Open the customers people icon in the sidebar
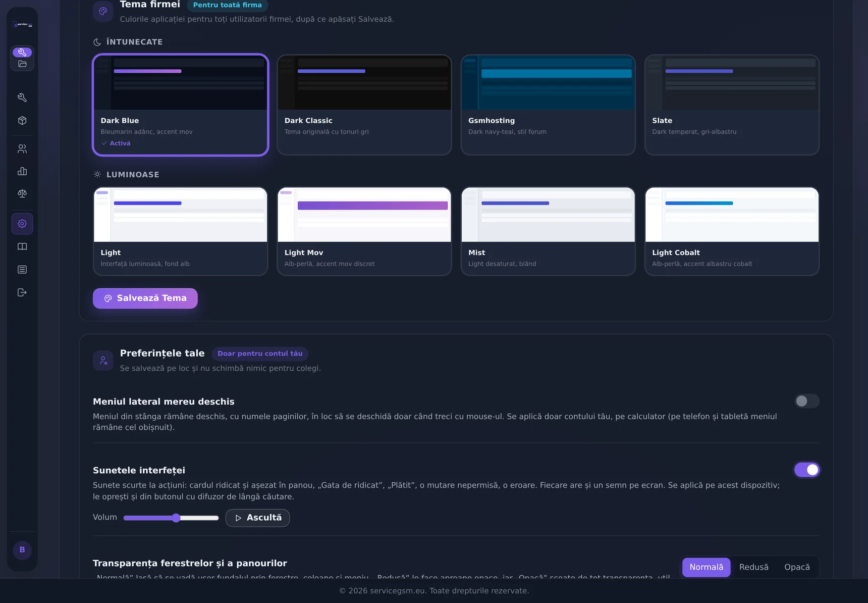 (x=22, y=149)
